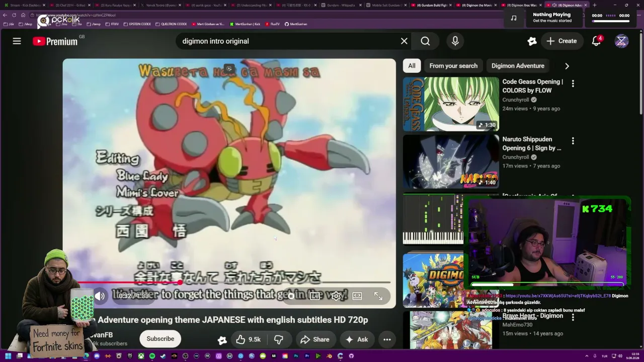Click the sparkle icon left of Create

(532, 41)
